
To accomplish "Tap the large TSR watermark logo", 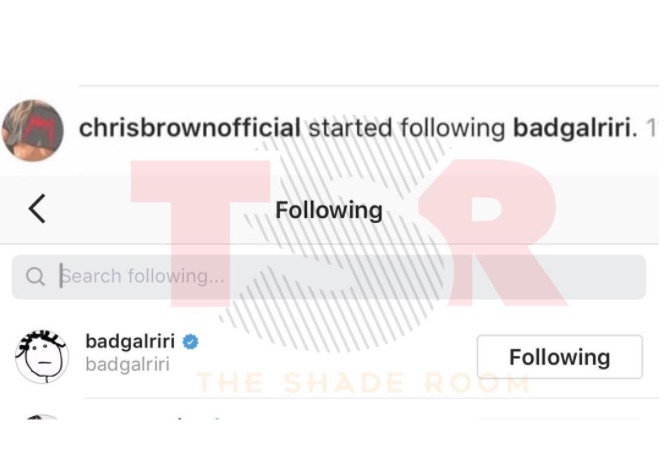I will click(348, 233).
